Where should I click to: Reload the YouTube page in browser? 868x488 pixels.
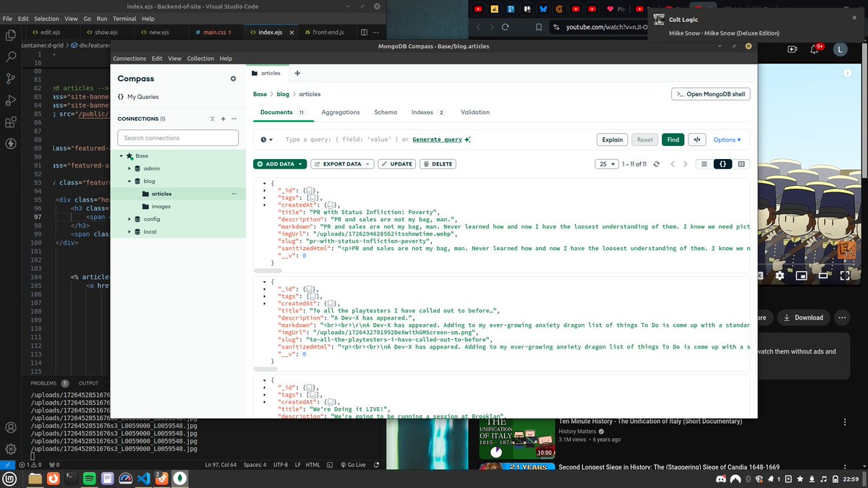506,27
